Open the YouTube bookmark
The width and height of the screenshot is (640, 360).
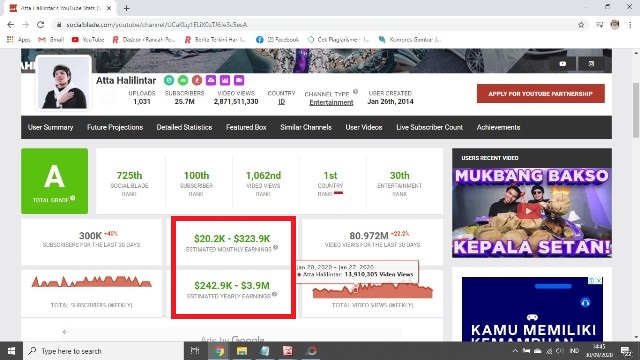(x=88, y=40)
